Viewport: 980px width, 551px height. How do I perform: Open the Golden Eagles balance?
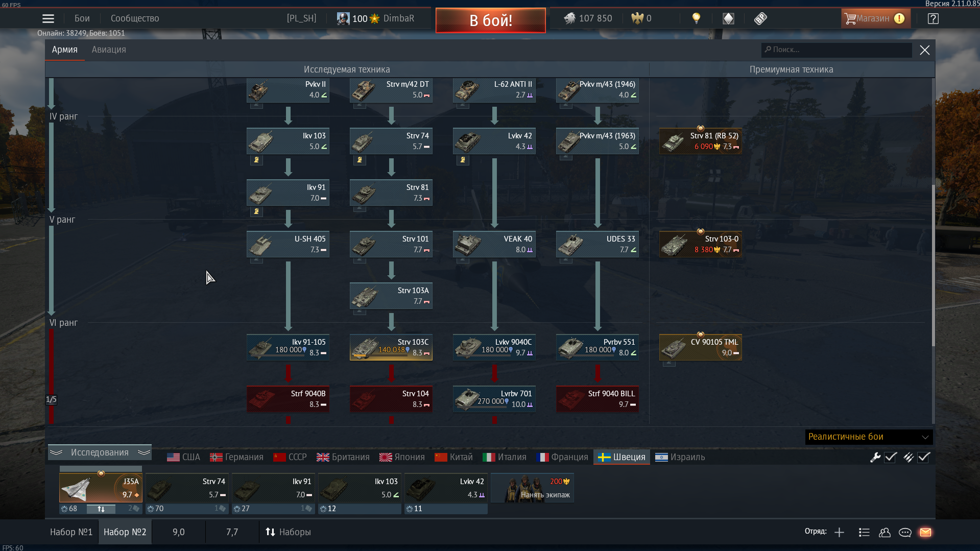641,18
